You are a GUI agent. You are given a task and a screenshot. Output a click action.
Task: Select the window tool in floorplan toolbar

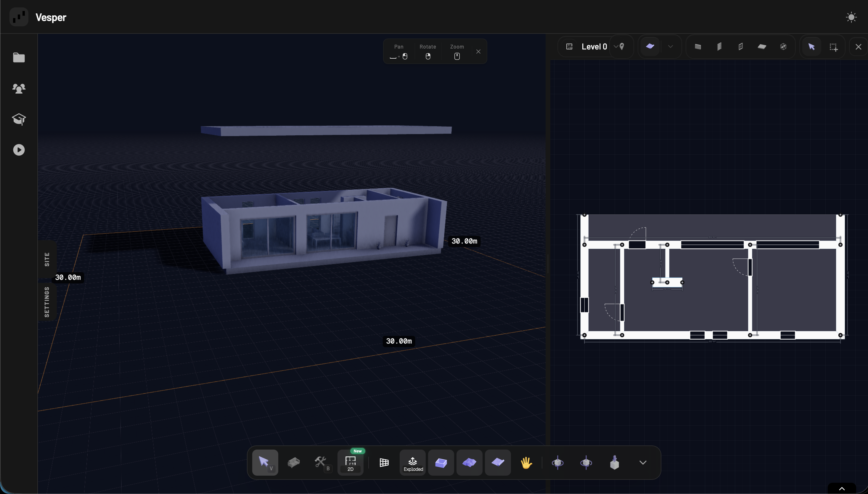740,47
